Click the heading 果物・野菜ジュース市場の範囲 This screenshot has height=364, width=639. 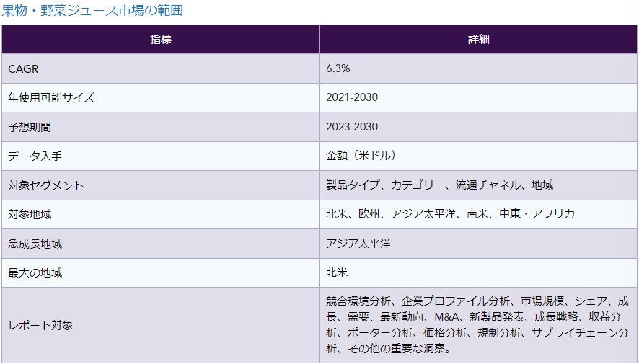tap(92, 10)
